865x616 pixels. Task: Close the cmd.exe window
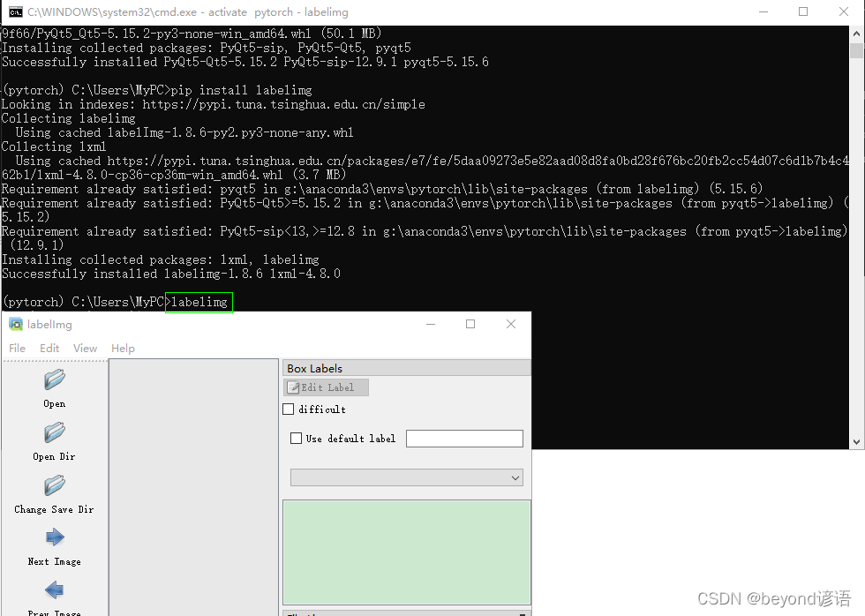(844, 12)
